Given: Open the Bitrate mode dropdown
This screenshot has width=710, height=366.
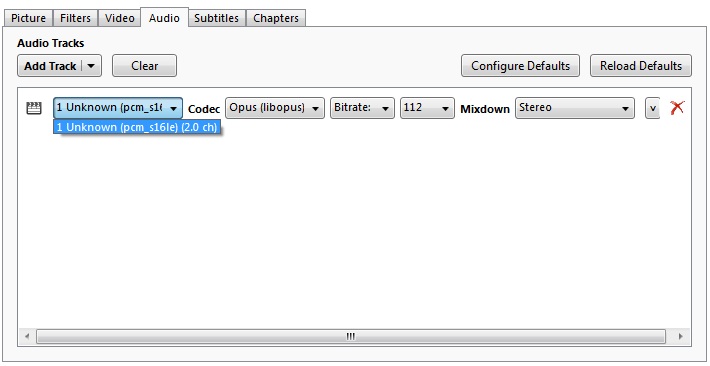Looking at the screenshot, I should pyautogui.click(x=362, y=108).
